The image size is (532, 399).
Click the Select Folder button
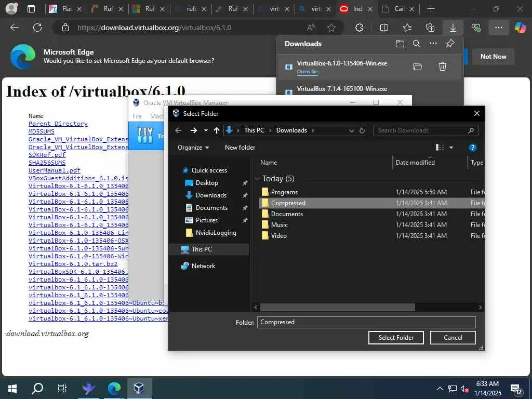pyautogui.click(x=396, y=338)
